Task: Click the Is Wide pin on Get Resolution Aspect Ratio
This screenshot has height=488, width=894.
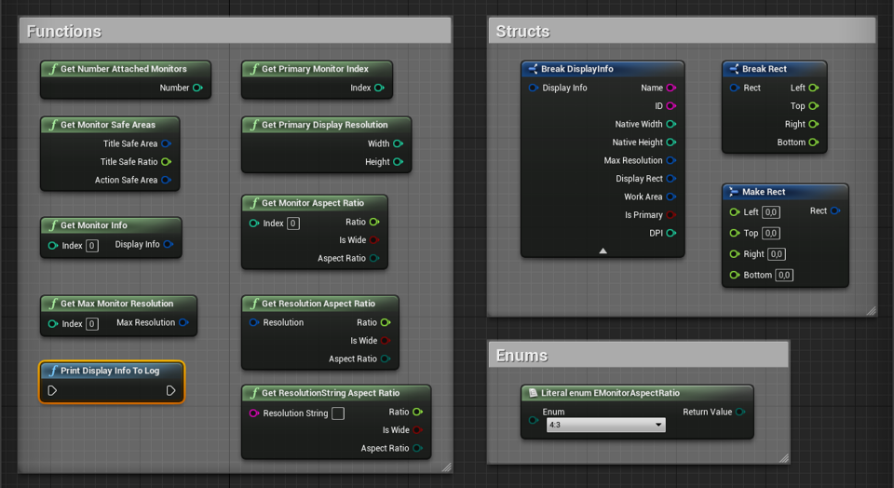Action: coord(385,341)
